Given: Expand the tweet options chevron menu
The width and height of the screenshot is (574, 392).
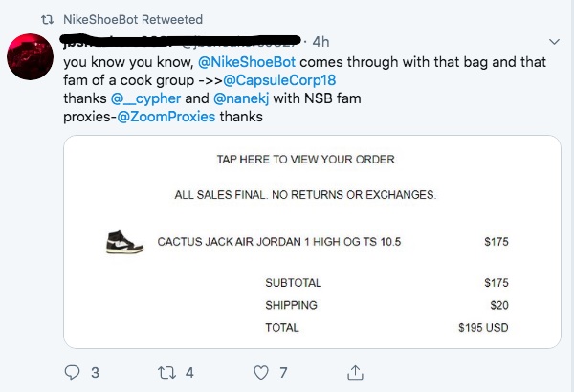Looking at the screenshot, I should pyautogui.click(x=555, y=42).
